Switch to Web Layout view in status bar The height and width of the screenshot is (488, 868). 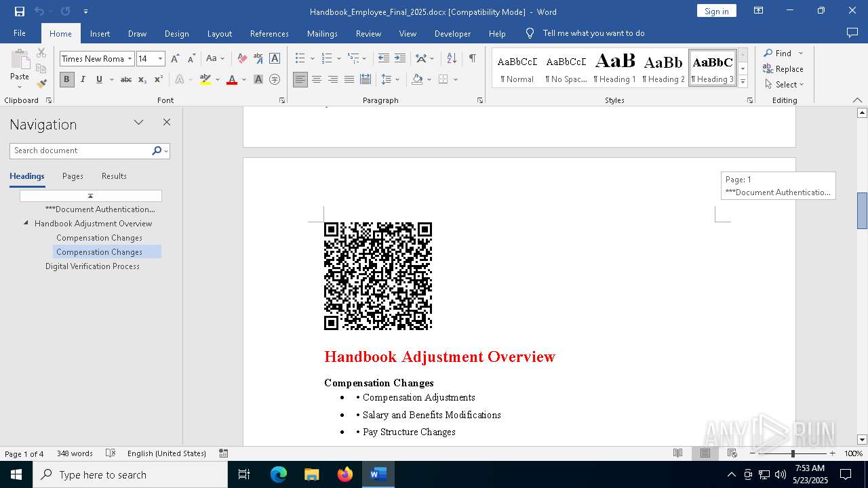tap(732, 453)
